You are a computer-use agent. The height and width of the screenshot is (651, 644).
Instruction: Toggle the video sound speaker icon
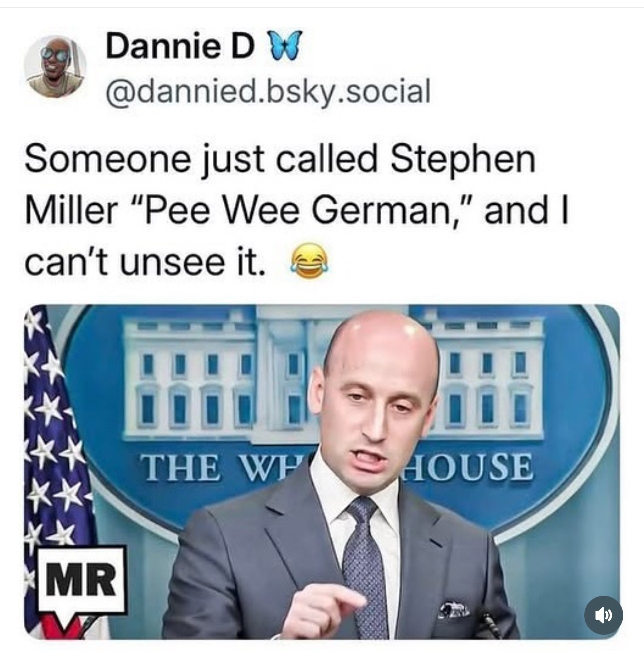click(603, 615)
